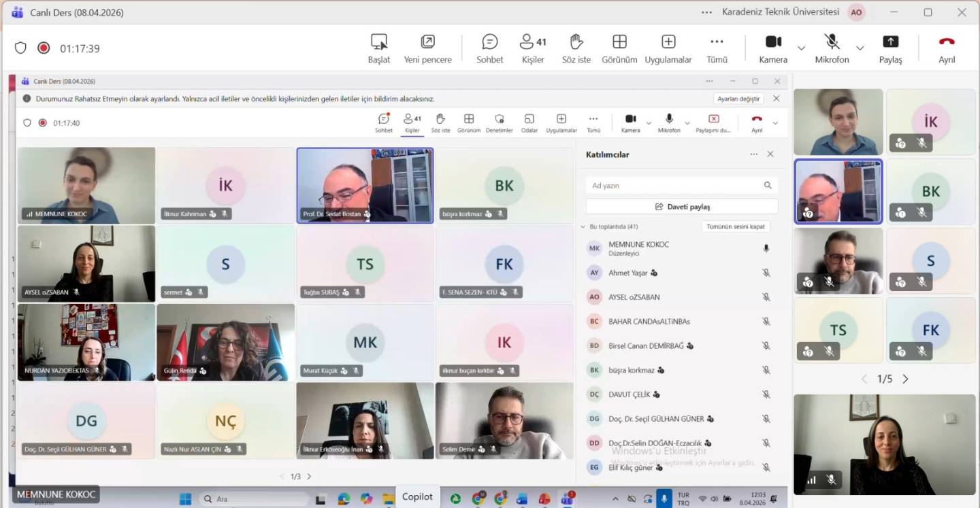
Task: Toggle Kamera in main meeting toolbar
Action: tap(773, 48)
